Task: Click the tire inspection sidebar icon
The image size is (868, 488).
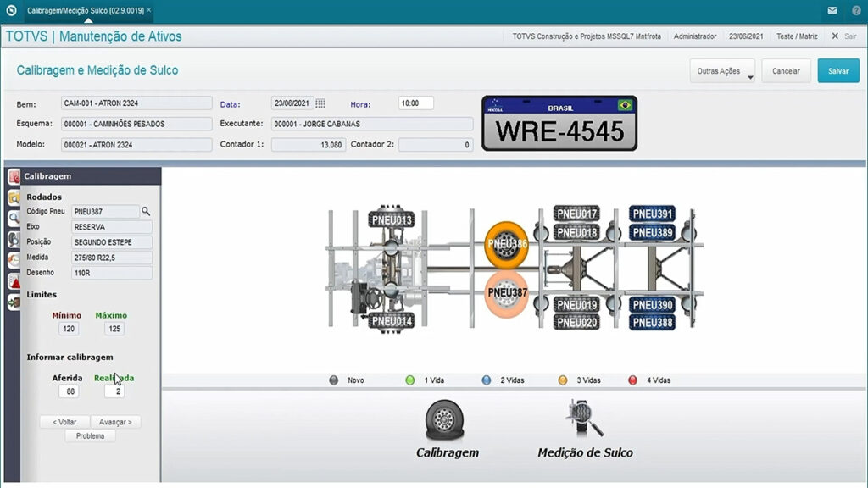Action: (x=14, y=240)
